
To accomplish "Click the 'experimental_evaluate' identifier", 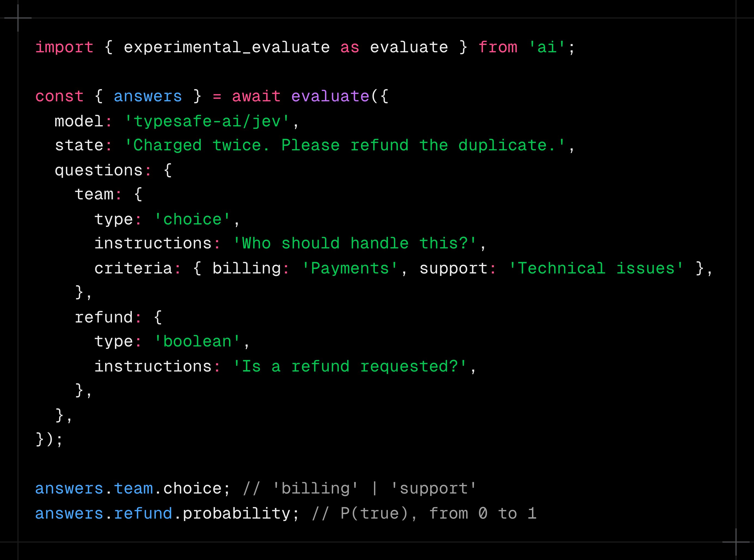I will click(227, 47).
